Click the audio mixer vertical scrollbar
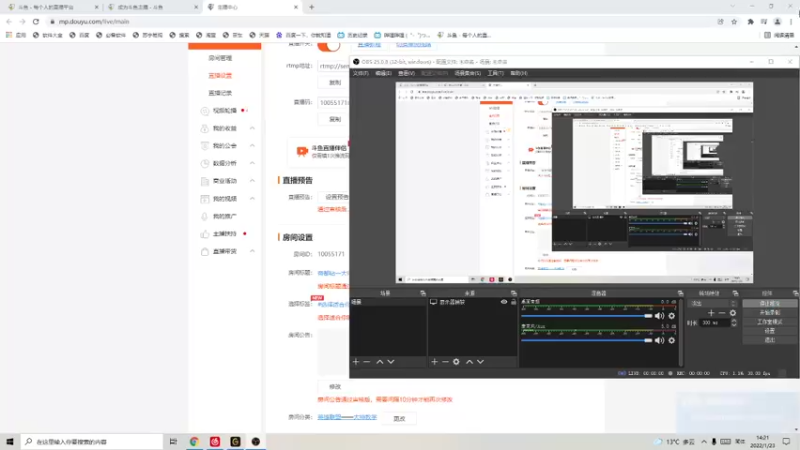Screen dimensions: 800x450 click(x=681, y=332)
